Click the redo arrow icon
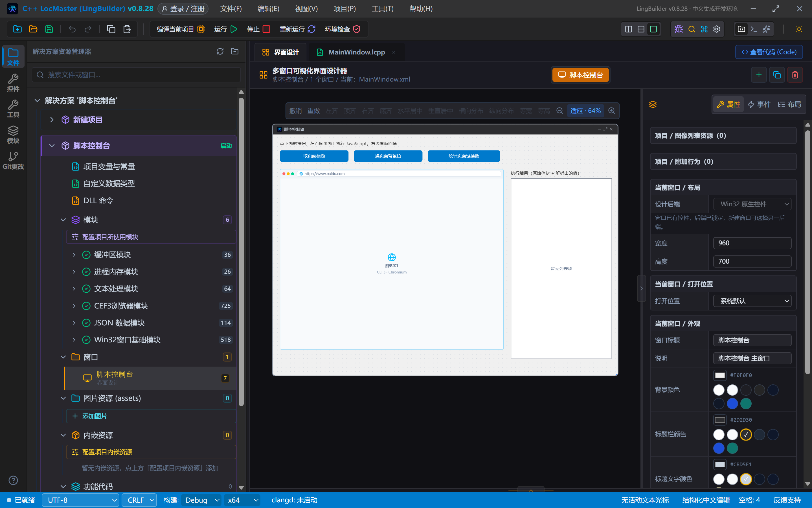Viewport: 812px width, 508px height. coord(88,29)
